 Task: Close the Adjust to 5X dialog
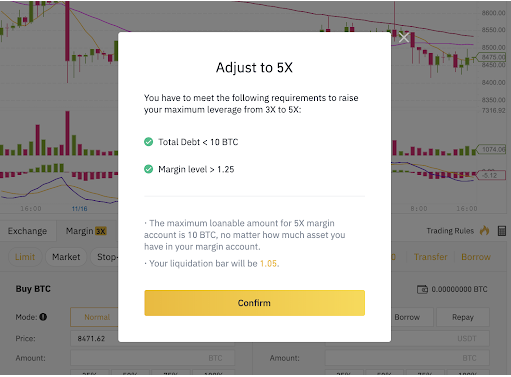[x=404, y=38]
